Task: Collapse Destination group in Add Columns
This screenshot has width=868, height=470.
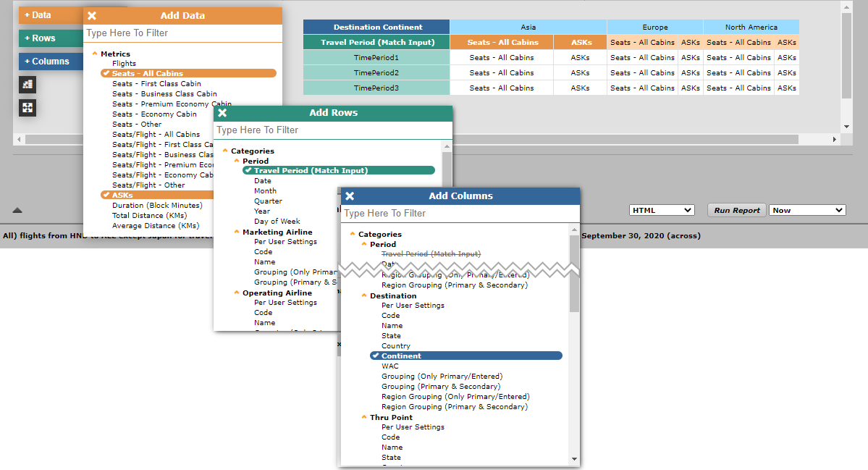Action: (x=363, y=295)
